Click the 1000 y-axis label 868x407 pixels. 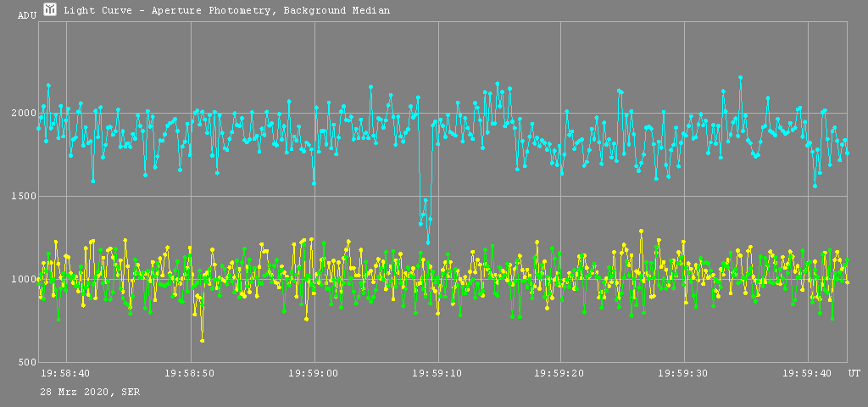pyautogui.click(x=23, y=280)
